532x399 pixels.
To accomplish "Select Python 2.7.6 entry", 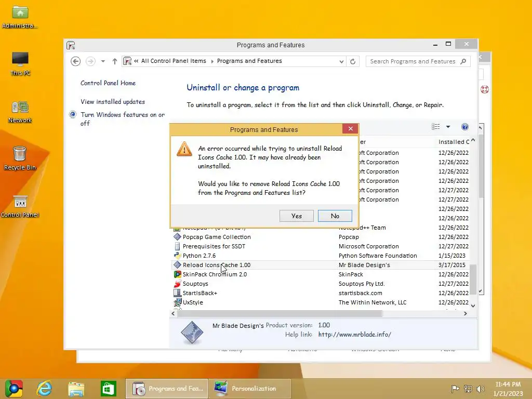I will click(320, 256).
